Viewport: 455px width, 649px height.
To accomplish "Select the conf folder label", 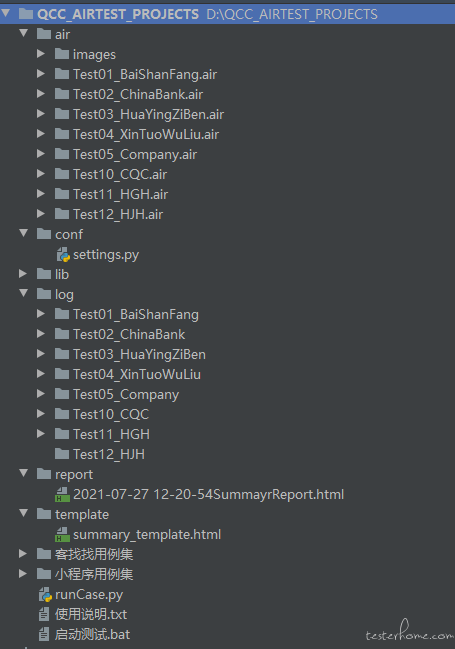I will [69, 234].
